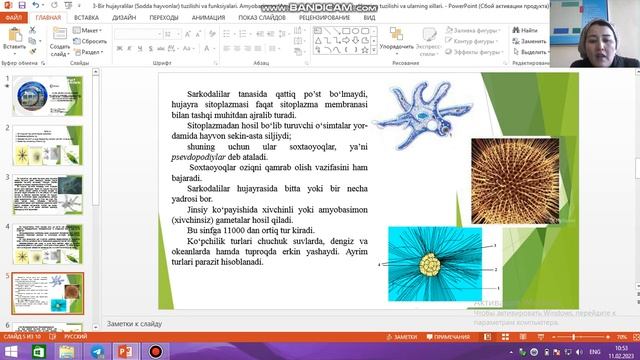Viewport: 640px width, 360px height.
Task: Select the oval shape in shapes gallery
Action: pyautogui.click(x=356, y=31)
